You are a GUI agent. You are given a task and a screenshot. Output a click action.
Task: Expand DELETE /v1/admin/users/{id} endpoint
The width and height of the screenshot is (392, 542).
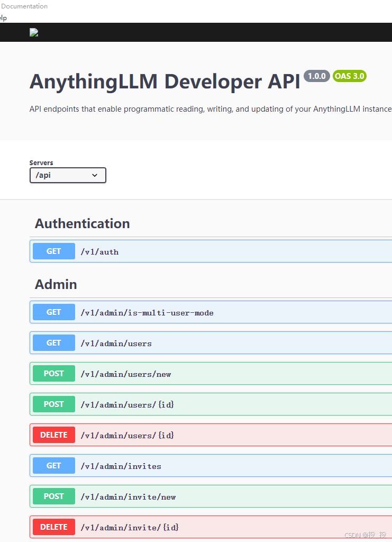(211, 435)
